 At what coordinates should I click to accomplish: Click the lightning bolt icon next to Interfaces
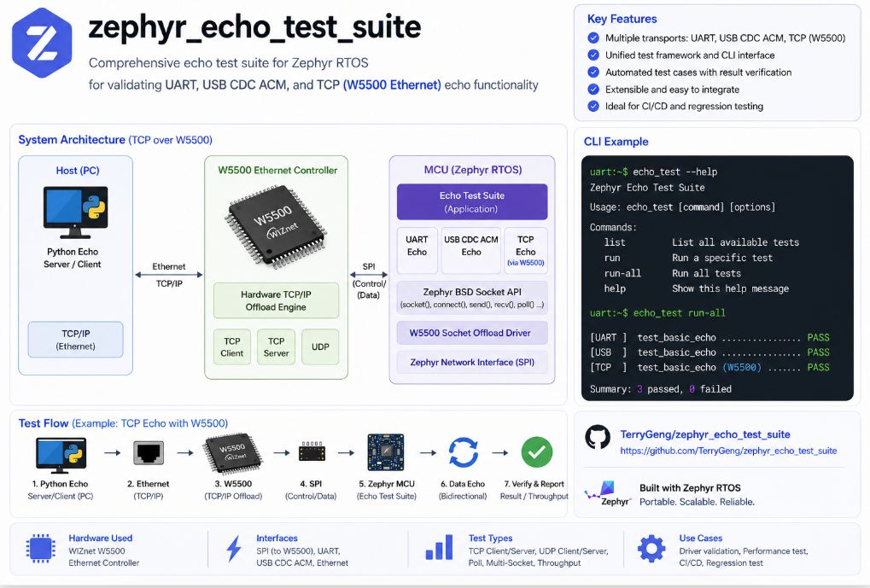click(234, 549)
